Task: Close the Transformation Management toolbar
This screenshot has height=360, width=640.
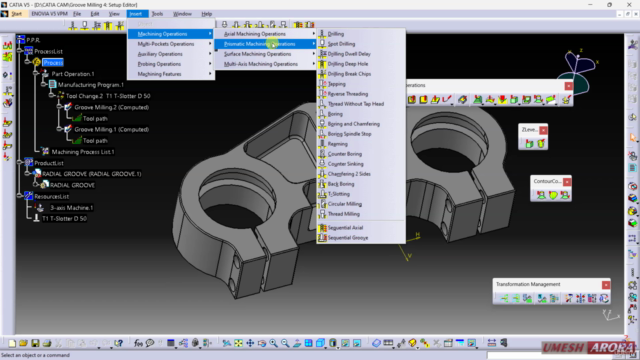Action: (606, 284)
